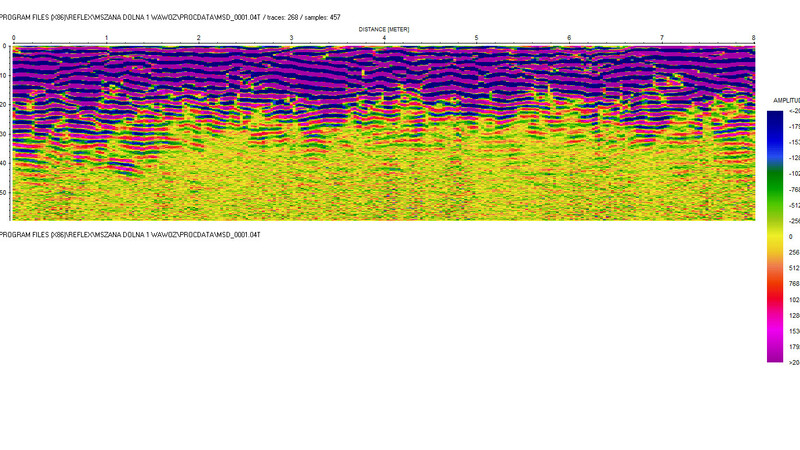Click the 10 mark on vertical axis
800x450 pixels.
tap(5, 75)
